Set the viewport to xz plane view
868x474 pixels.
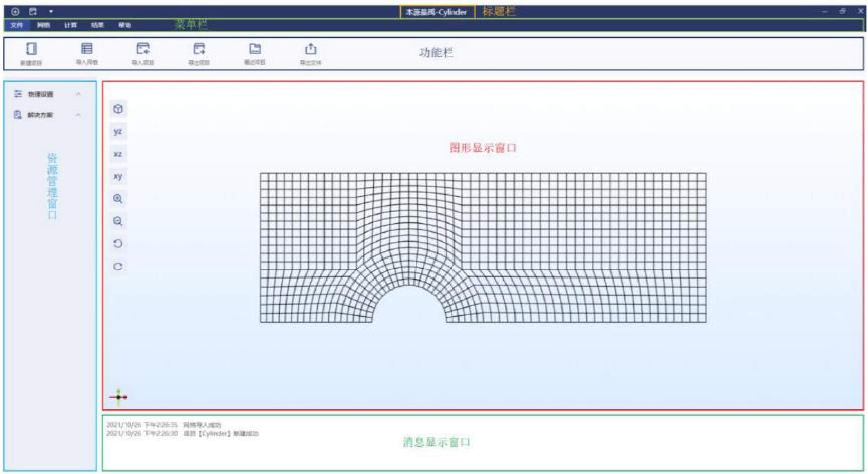118,154
